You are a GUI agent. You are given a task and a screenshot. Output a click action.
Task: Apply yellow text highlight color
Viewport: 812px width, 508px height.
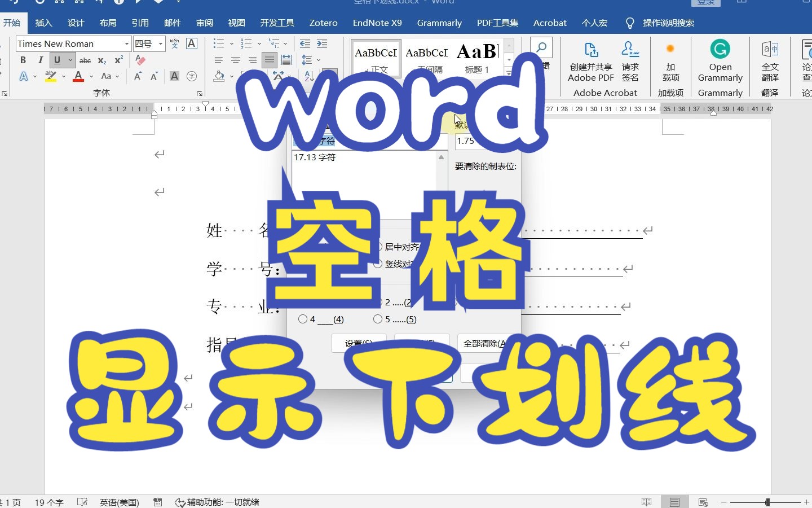[x=51, y=76]
